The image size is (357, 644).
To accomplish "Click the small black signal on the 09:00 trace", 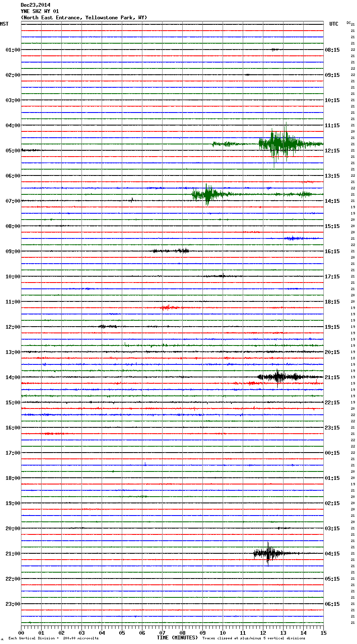I will pos(171,251).
